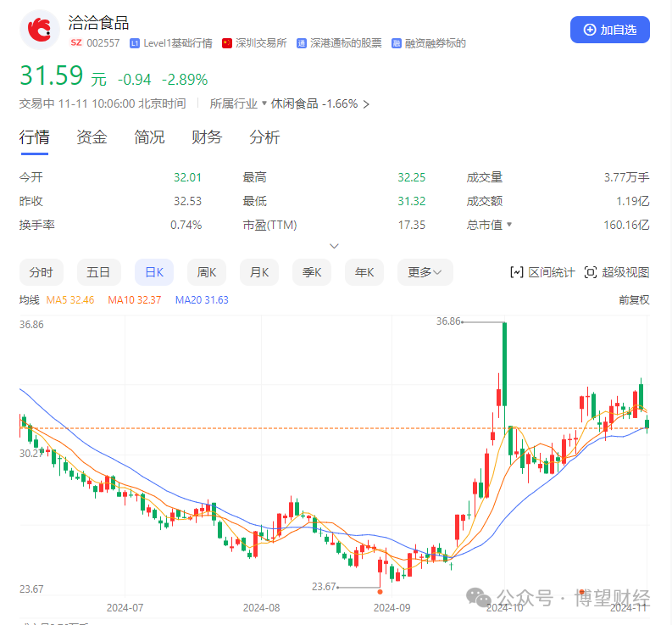The width and height of the screenshot is (672, 625).
Task: Add stock via 加自选 button
Action: click(x=609, y=30)
